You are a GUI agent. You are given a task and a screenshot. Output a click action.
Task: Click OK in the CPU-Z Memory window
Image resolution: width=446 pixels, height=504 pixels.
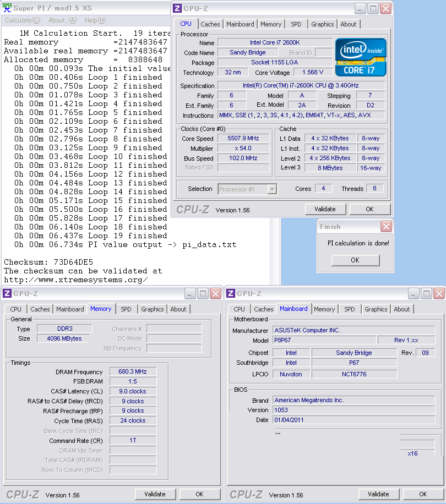coord(200,494)
